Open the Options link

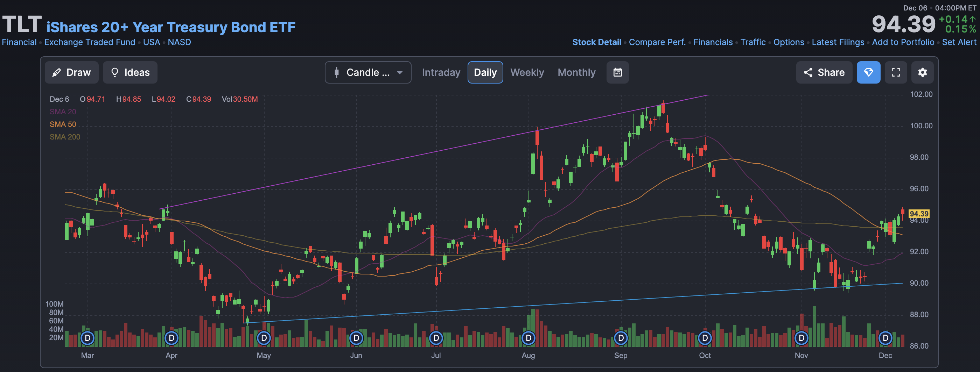[x=789, y=42]
